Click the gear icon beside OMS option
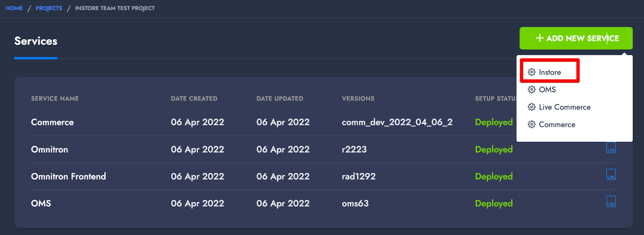The image size is (644, 235). tap(532, 89)
